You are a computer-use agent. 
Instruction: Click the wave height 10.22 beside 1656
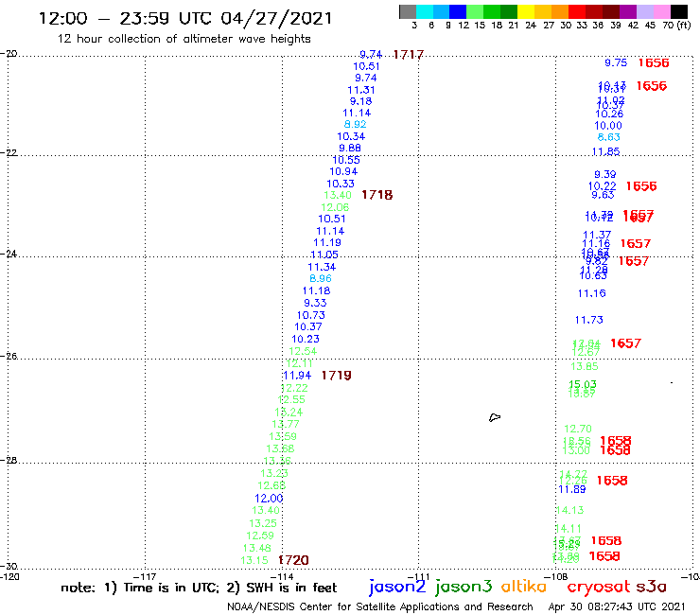(603, 186)
